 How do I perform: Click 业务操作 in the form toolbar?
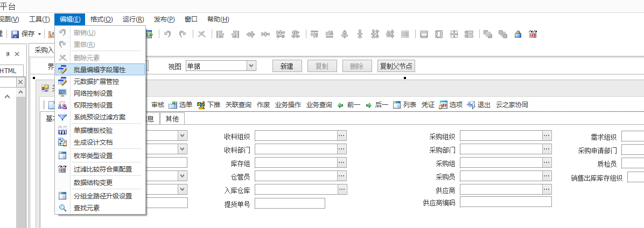point(288,105)
